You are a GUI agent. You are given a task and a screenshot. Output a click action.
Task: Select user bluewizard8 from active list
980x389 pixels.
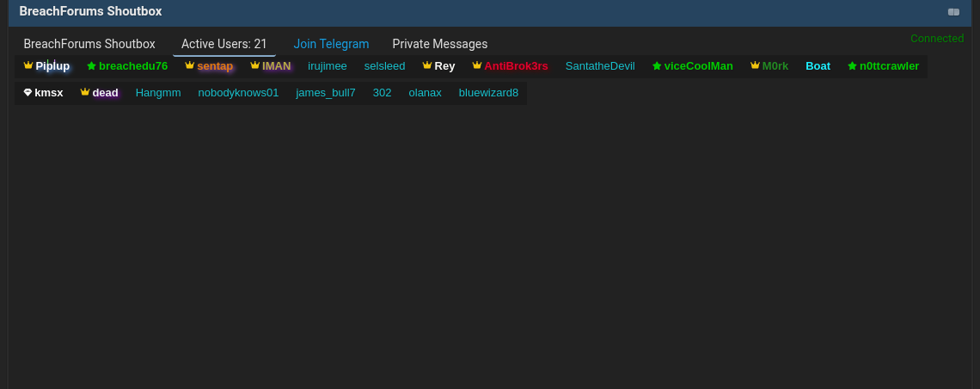488,93
